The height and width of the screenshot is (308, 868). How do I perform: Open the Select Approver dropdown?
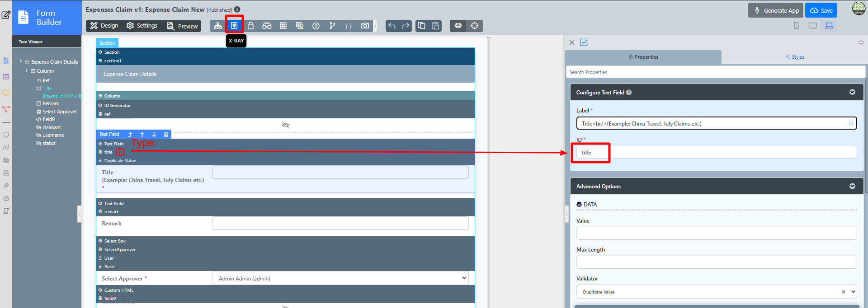click(340, 278)
